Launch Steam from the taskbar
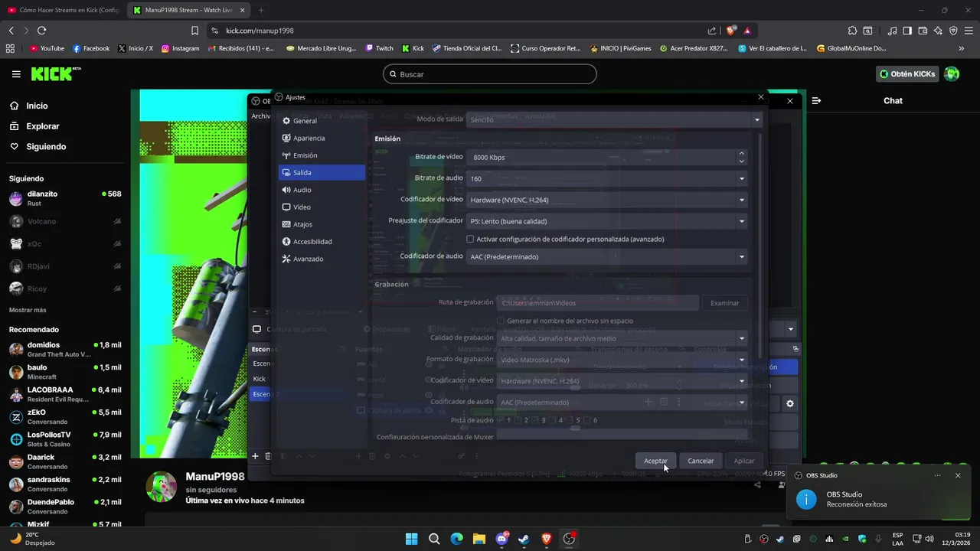The height and width of the screenshot is (551, 980). coord(524,539)
